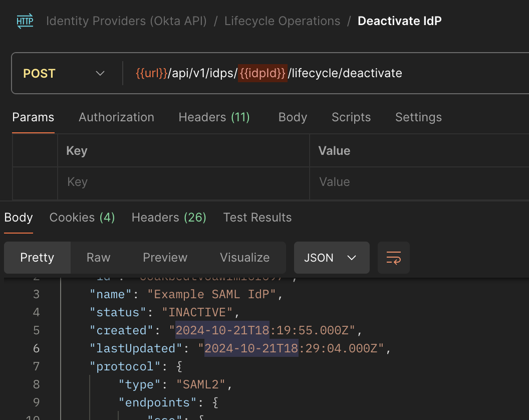529x420 pixels.
Task: Open the request Headers (11) tab
Action: [214, 117]
